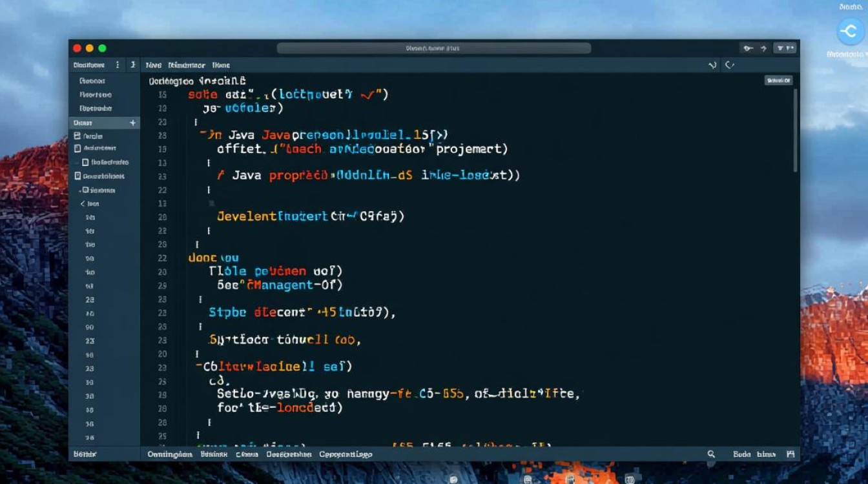Select the second editor tab

[187, 65]
